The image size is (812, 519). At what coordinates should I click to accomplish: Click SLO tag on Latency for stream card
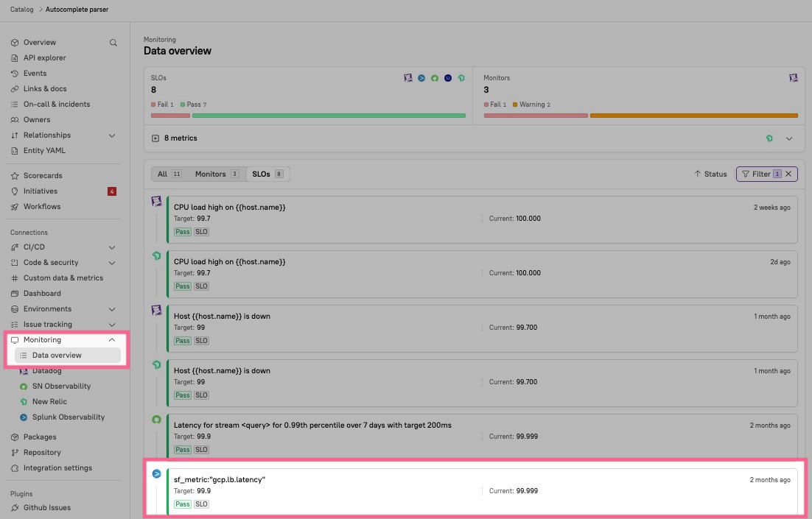pyautogui.click(x=201, y=450)
